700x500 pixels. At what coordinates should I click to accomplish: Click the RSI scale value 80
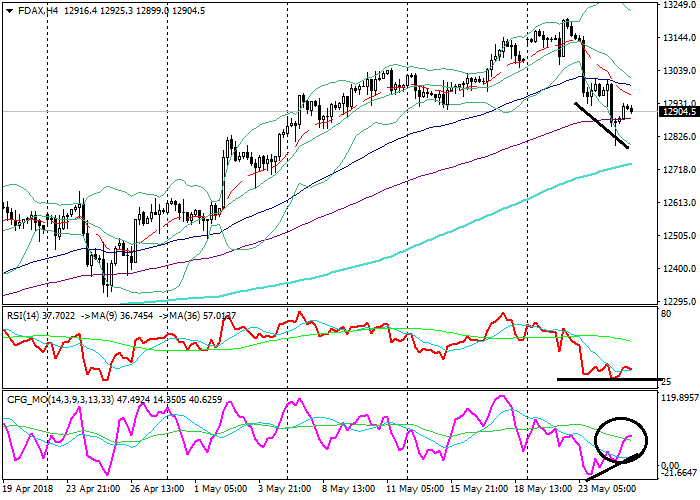(x=666, y=314)
